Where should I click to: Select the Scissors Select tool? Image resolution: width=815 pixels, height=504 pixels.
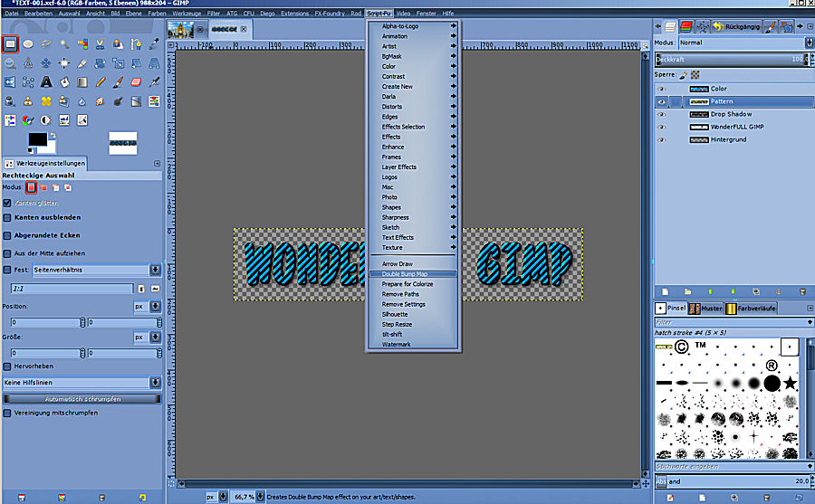tap(100, 44)
